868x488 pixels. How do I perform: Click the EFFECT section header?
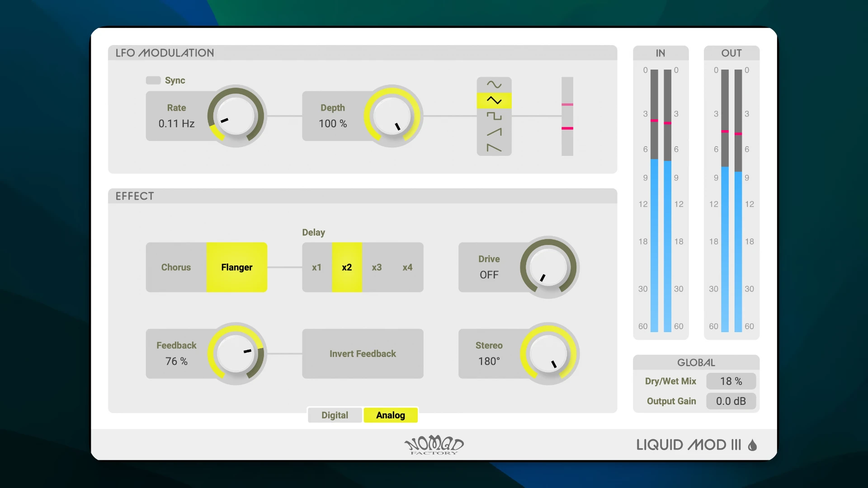click(363, 196)
